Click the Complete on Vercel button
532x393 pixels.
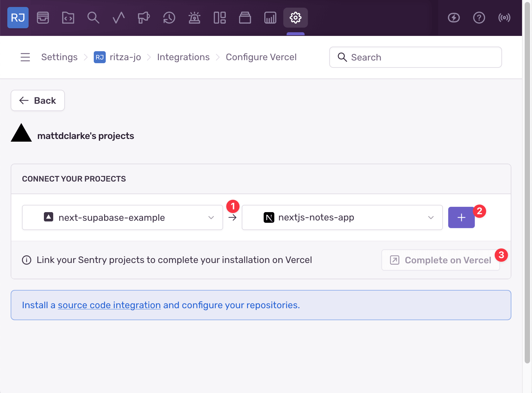pos(441,260)
